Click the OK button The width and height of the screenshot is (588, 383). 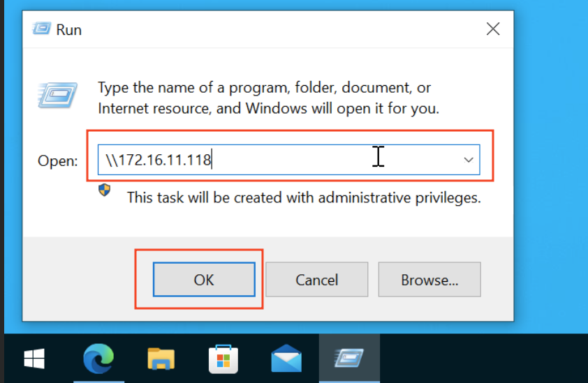click(203, 280)
